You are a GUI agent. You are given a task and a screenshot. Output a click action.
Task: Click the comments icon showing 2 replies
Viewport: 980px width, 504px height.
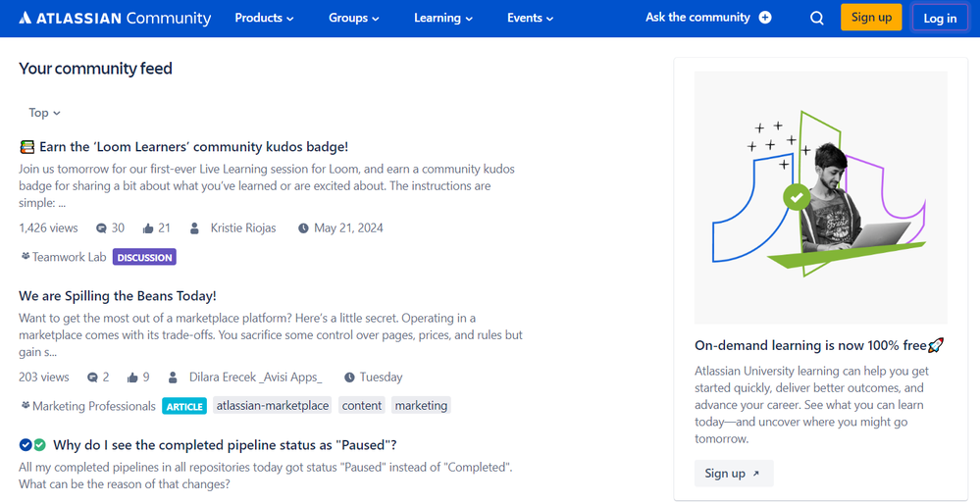tap(92, 378)
